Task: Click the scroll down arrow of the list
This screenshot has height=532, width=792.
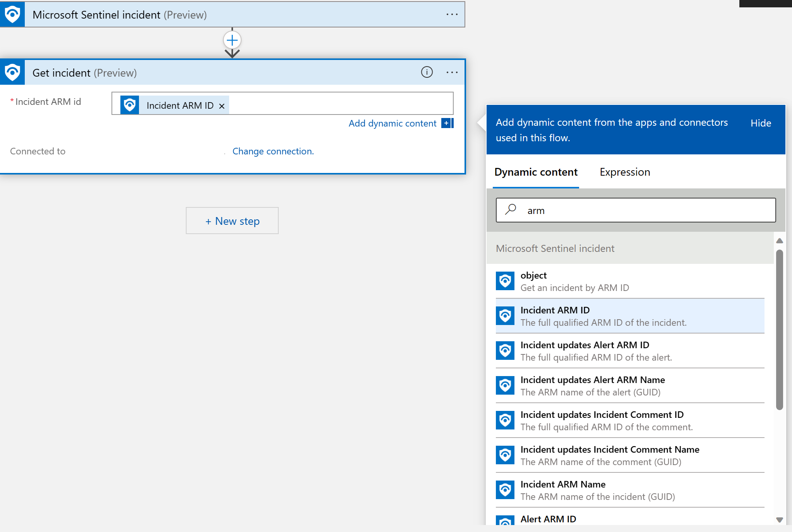Action: [780, 520]
